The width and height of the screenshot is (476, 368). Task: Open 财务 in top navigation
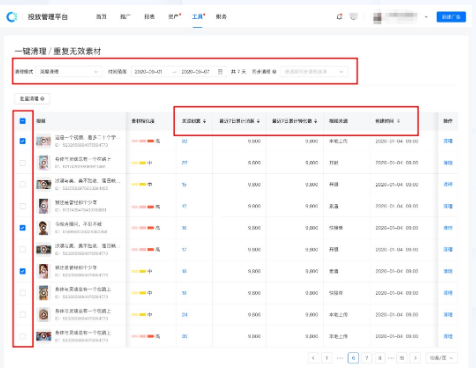tap(221, 17)
